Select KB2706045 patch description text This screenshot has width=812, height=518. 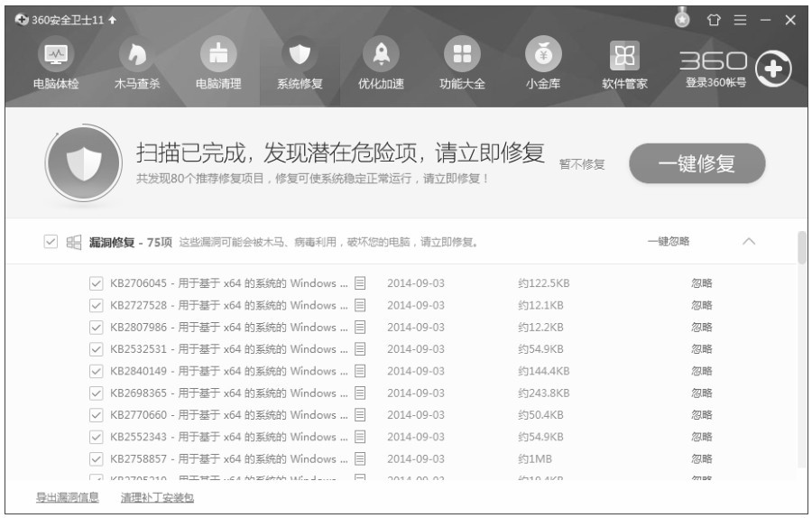(229, 283)
